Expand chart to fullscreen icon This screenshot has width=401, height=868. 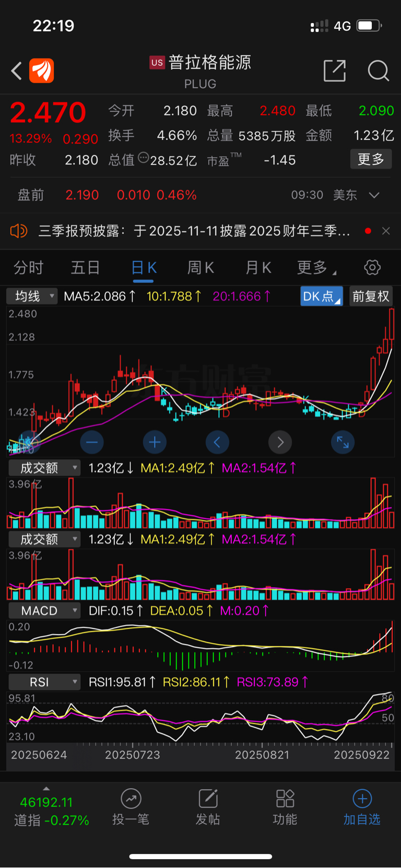click(343, 443)
